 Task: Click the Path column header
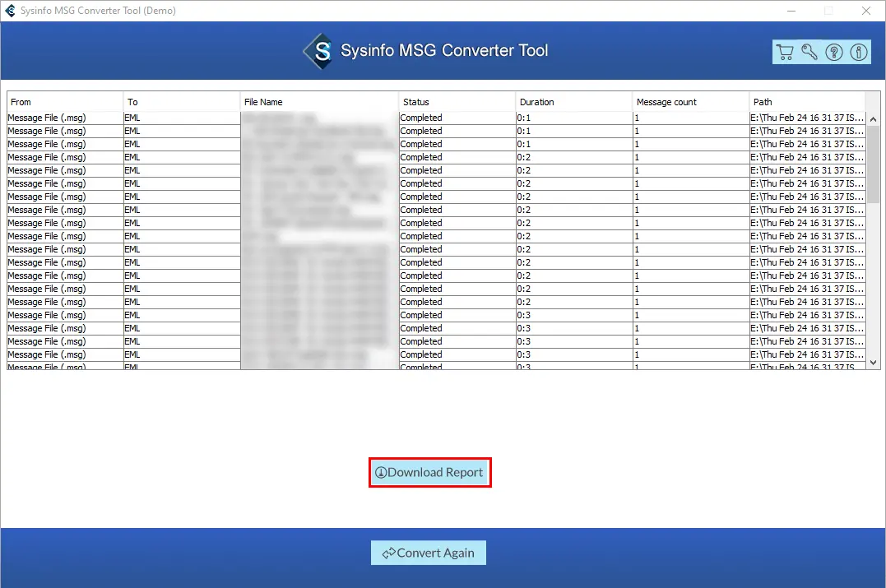click(x=807, y=102)
